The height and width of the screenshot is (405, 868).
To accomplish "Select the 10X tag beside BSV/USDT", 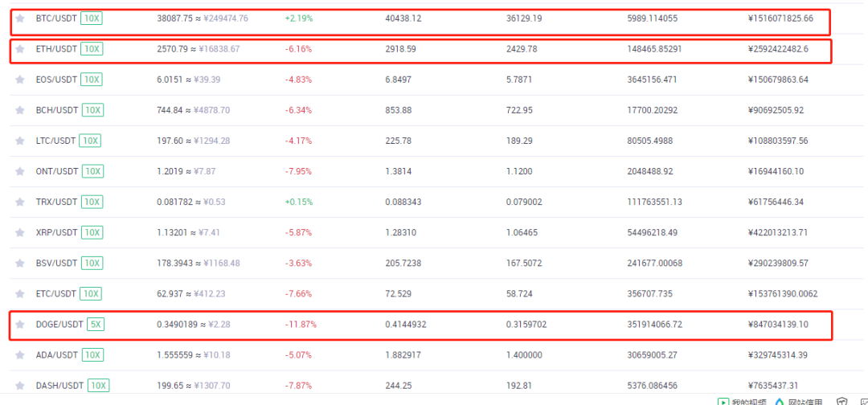I will pos(92,263).
